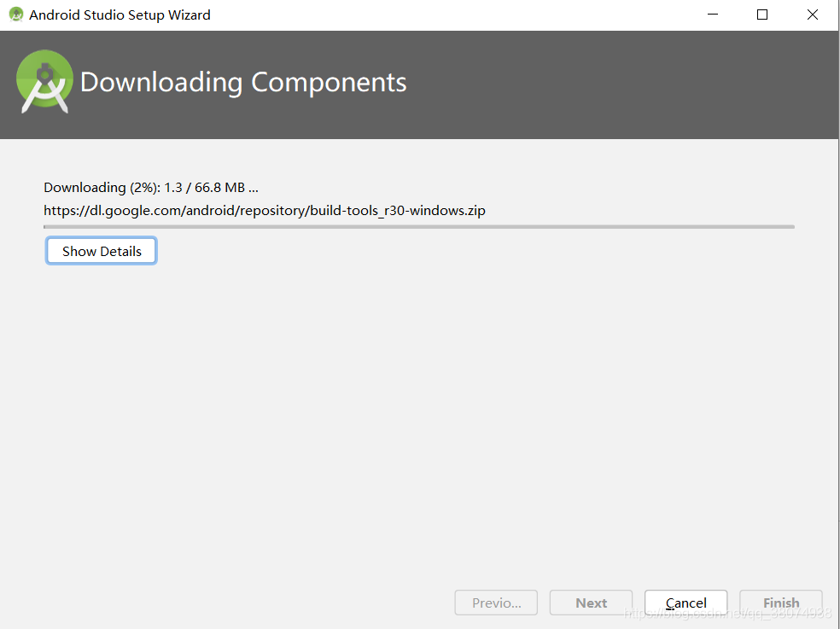Screen dimensions: 840x629
Task: Select the build-tools download URL text
Action: tap(265, 211)
